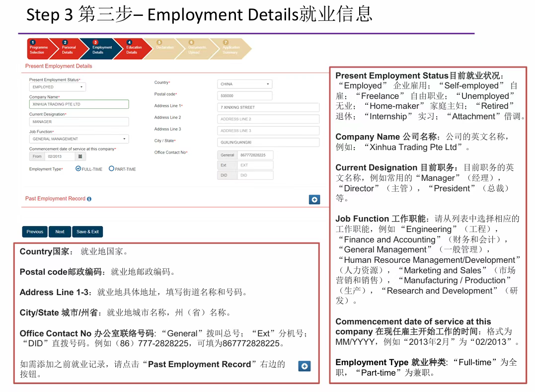Open the calendar date picker icon
Screen dimensions: 535x392
pyautogui.click(x=80, y=157)
